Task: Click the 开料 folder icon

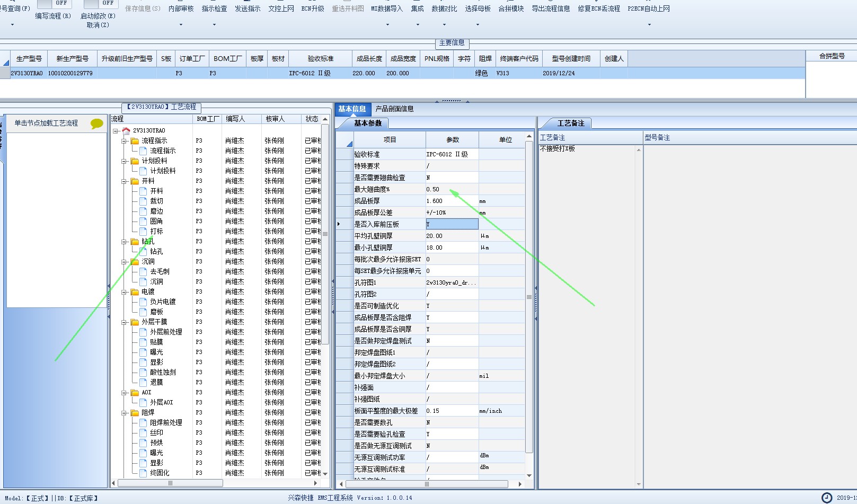Action: point(135,181)
